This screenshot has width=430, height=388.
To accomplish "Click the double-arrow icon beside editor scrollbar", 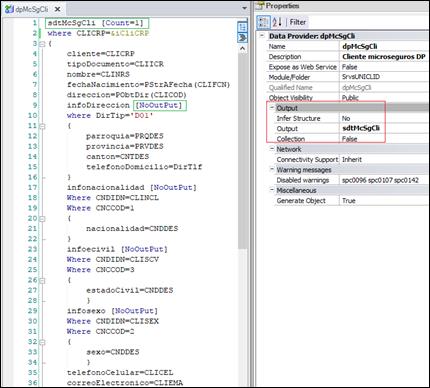I will pos(242,37).
